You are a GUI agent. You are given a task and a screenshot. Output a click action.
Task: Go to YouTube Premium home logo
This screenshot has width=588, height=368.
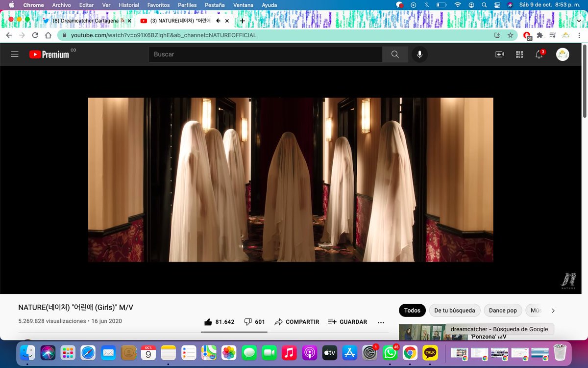[x=49, y=54]
